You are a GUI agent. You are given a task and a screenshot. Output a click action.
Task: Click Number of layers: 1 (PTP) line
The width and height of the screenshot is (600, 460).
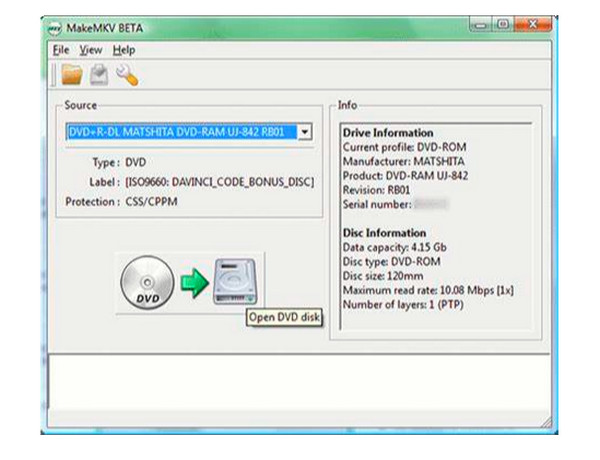[403, 305]
